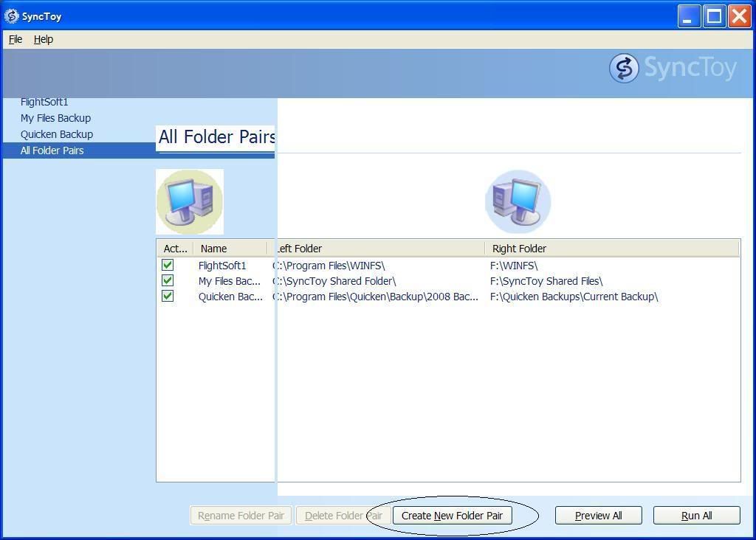Screen dimensions: 756x540
Task: Click F:\WINFS\ right folder path
Action: pyautogui.click(x=514, y=266)
